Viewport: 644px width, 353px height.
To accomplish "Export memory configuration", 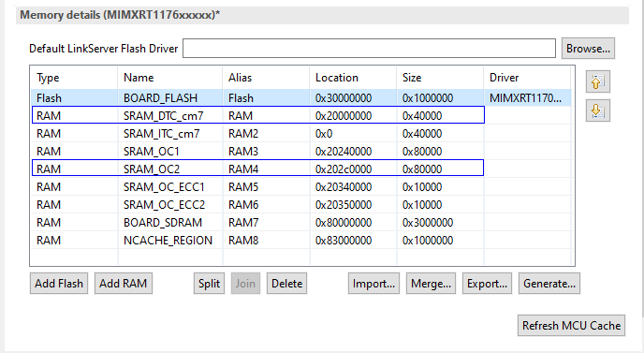I will tap(487, 284).
